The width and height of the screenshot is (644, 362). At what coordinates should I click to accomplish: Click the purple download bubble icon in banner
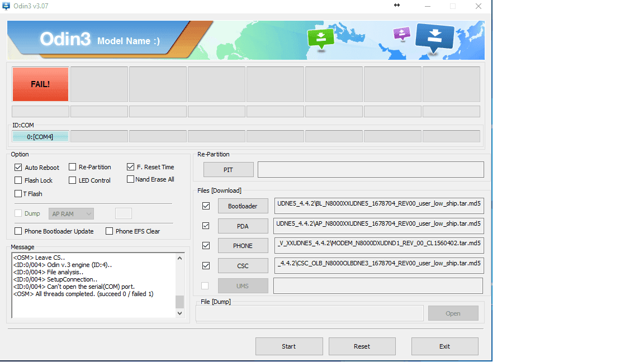[x=402, y=34]
